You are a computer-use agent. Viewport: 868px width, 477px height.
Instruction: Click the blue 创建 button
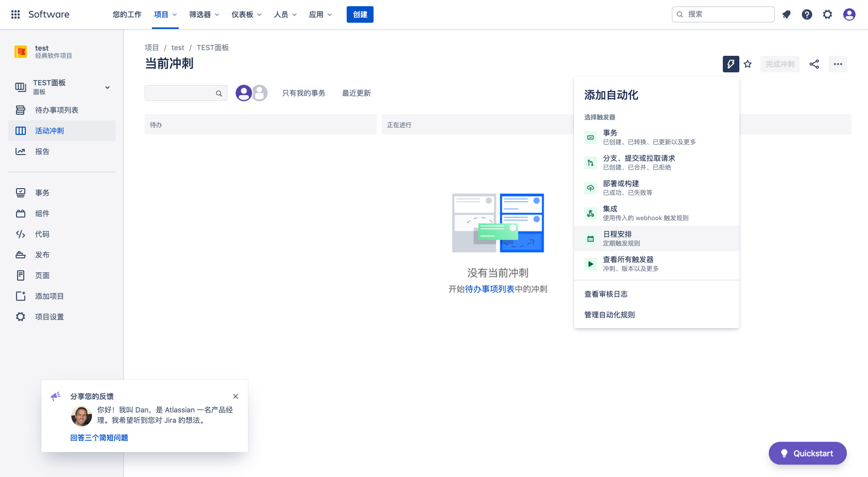pos(360,14)
